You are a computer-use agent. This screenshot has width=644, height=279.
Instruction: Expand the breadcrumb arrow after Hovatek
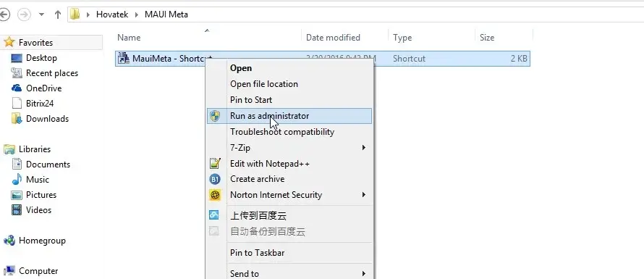click(x=136, y=14)
